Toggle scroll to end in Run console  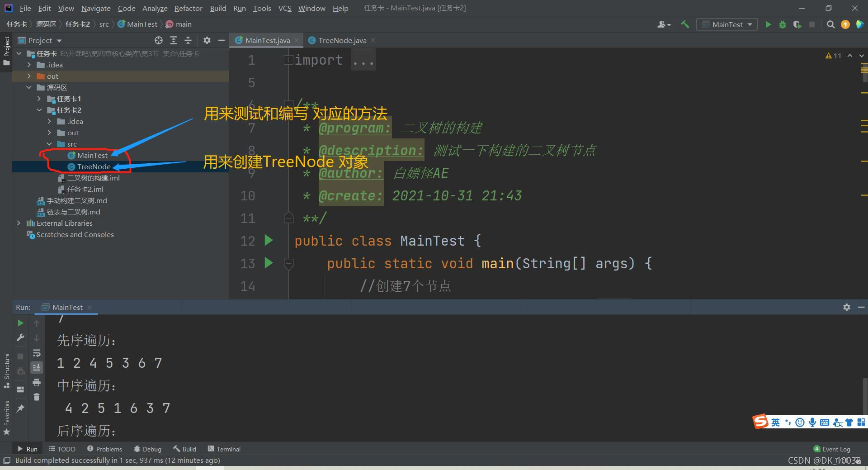pos(37,367)
